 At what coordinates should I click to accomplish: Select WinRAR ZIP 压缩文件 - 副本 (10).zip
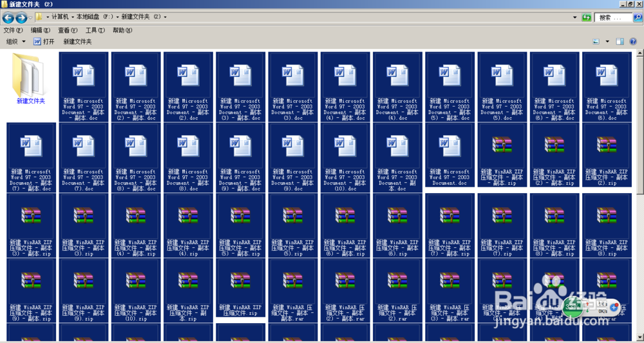pos(136,290)
